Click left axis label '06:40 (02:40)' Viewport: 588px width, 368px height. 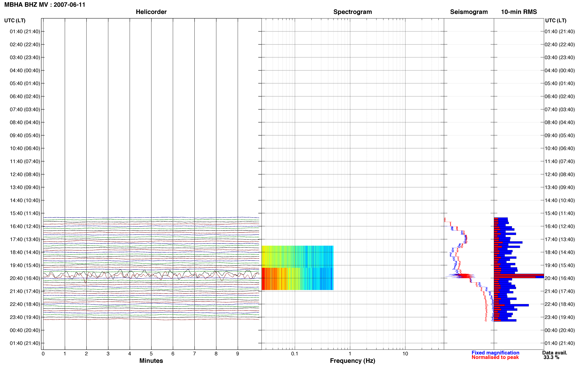click(x=25, y=96)
